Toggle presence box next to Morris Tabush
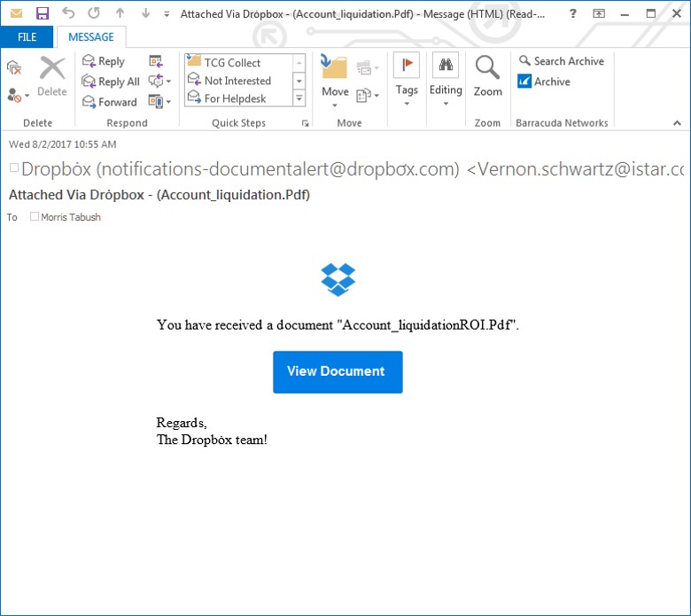Viewport: 691px width, 616px height. 35,216
